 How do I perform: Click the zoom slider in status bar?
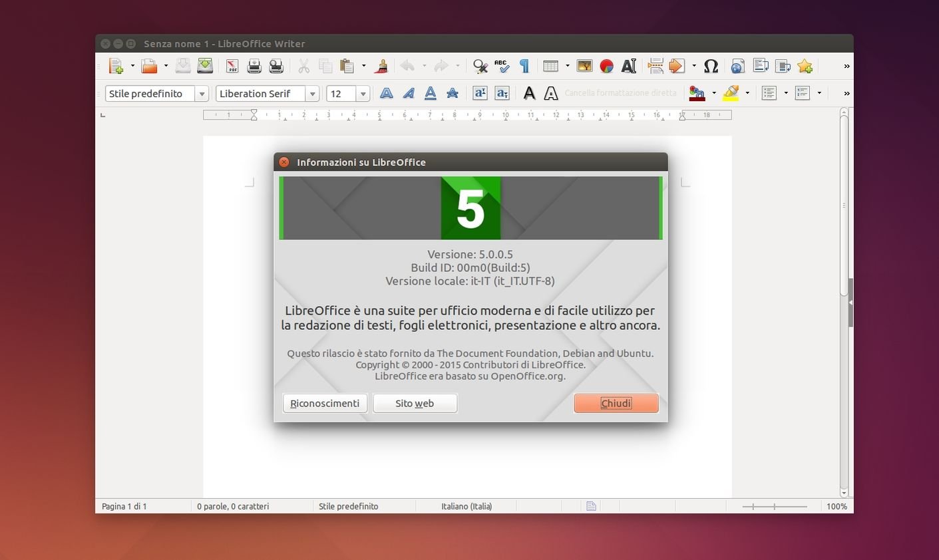tap(775, 507)
